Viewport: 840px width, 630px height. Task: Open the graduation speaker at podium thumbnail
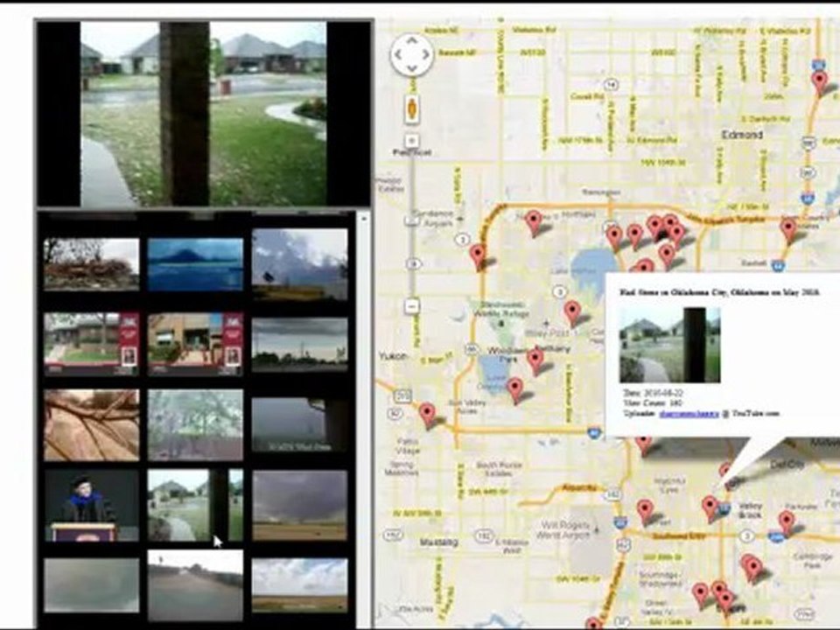tap(92, 506)
